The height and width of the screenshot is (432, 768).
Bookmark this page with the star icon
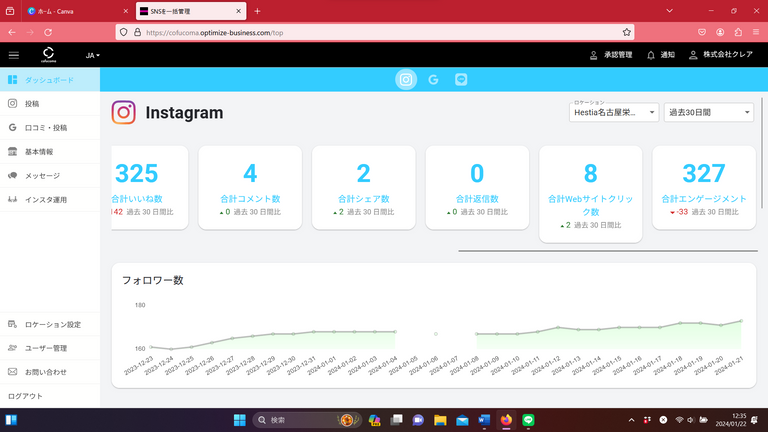point(626,32)
